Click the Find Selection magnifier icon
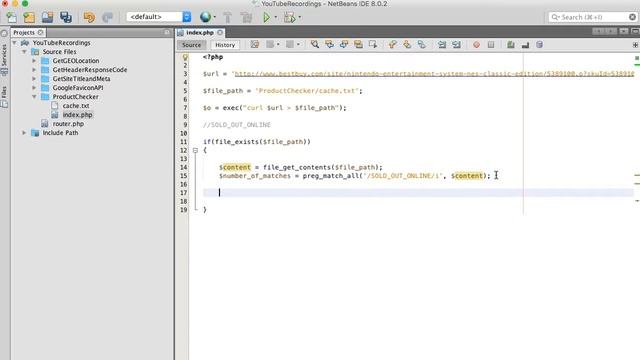Viewport: 640px width, 360px height. (x=315, y=44)
